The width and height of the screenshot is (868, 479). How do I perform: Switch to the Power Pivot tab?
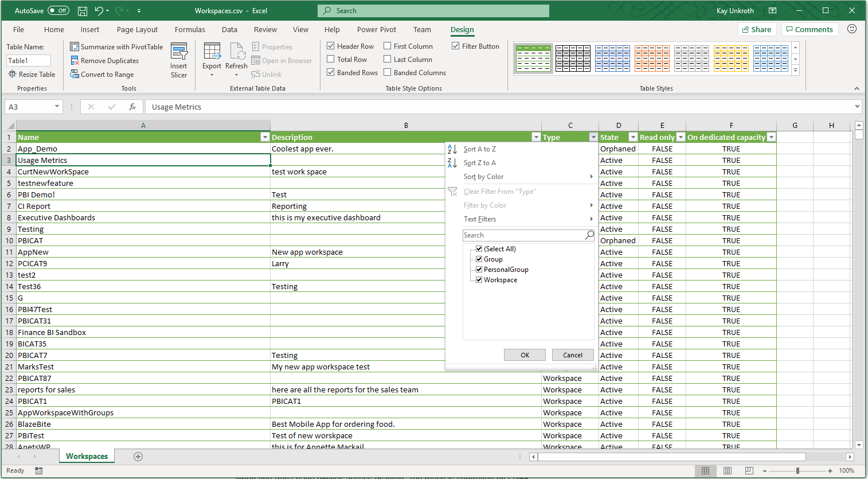click(376, 29)
